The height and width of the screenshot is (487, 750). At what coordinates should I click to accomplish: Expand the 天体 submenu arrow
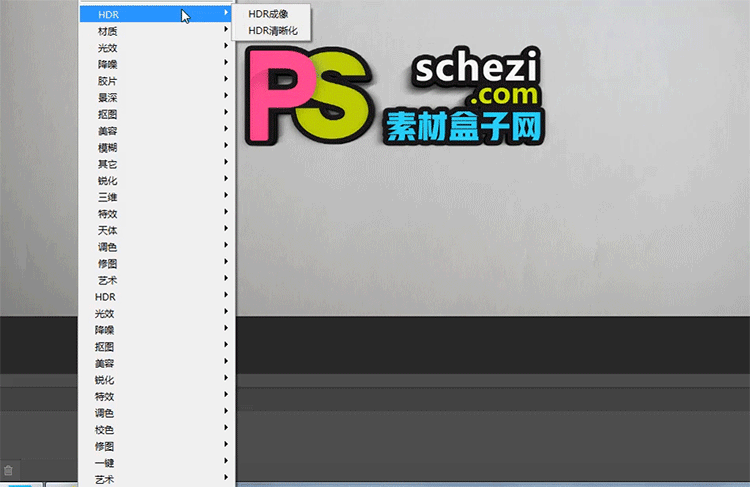click(x=226, y=228)
